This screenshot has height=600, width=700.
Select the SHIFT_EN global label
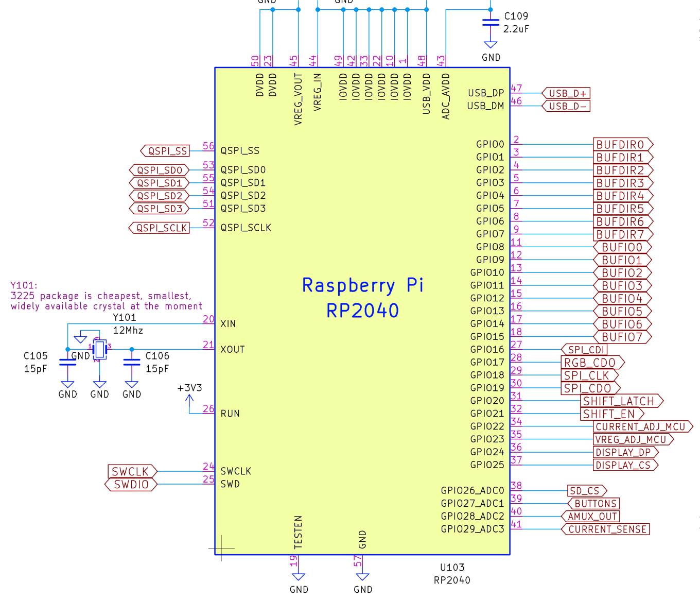[612, 414]
